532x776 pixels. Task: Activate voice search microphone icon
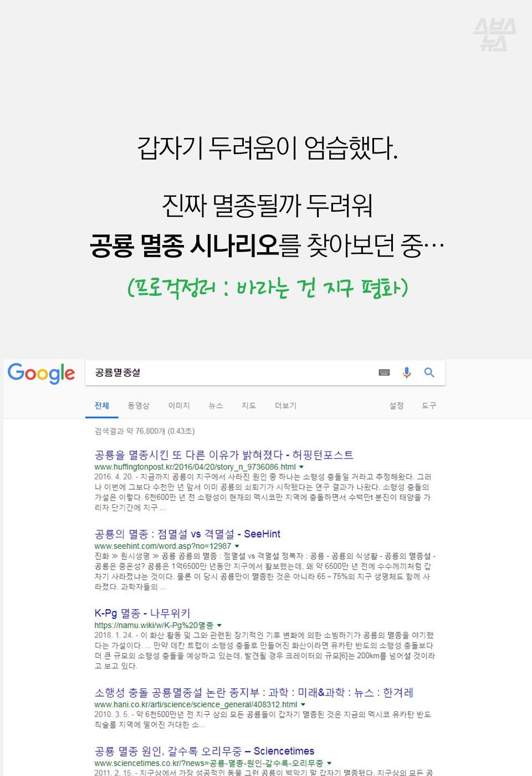(x=407, y=372)
